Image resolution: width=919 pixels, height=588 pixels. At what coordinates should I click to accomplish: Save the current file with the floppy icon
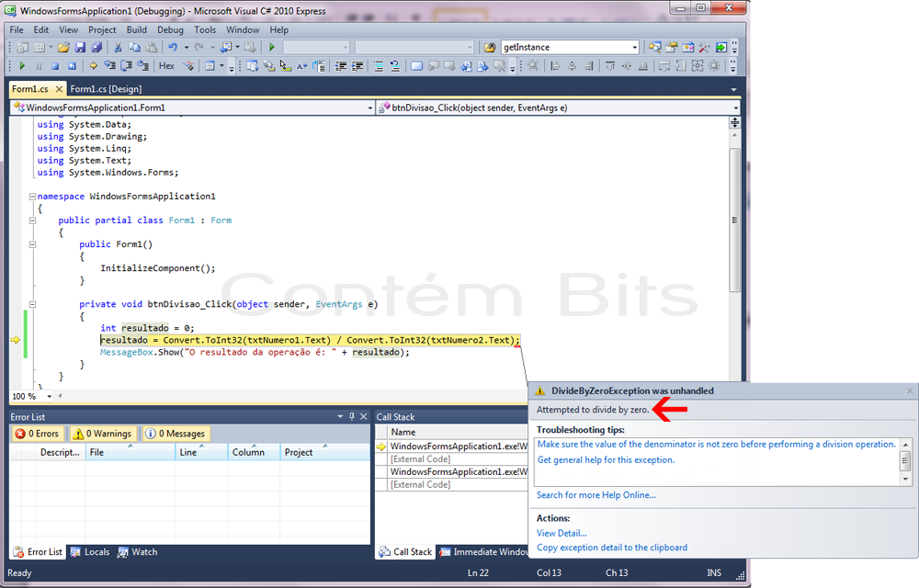80,48
